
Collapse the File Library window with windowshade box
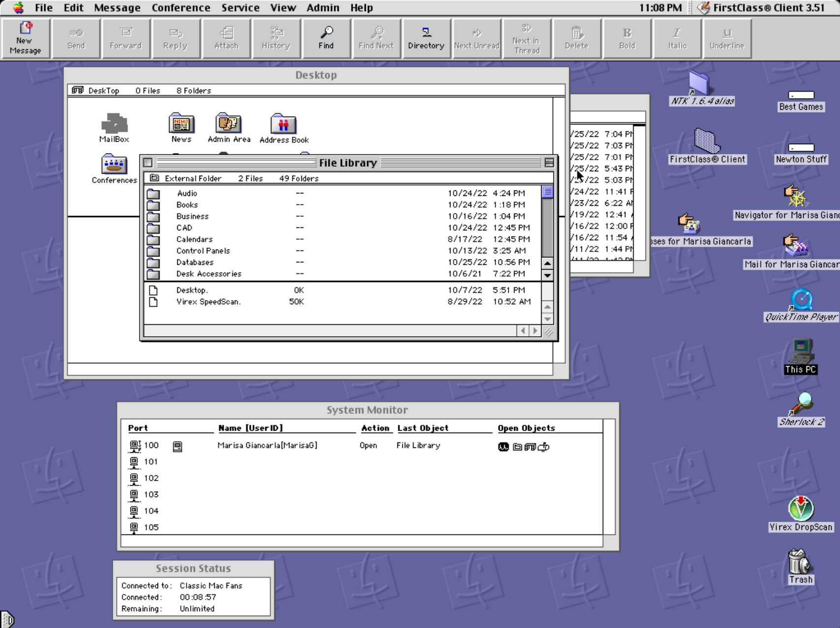[549, 162]
